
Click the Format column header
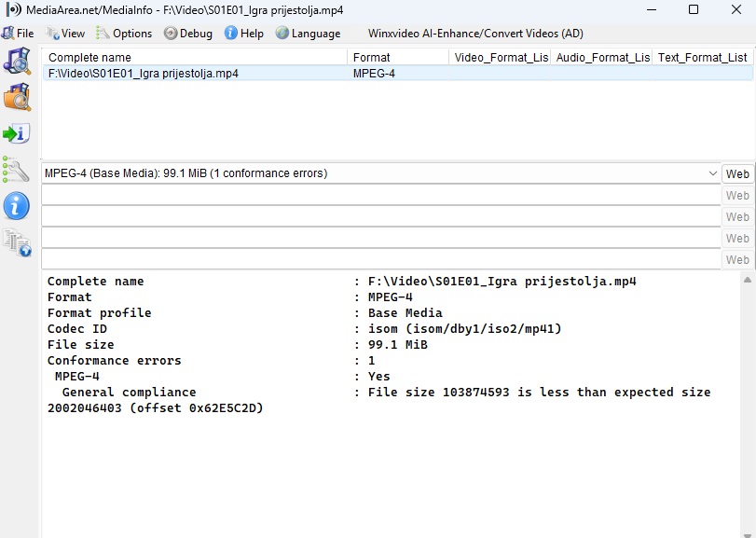397,57
